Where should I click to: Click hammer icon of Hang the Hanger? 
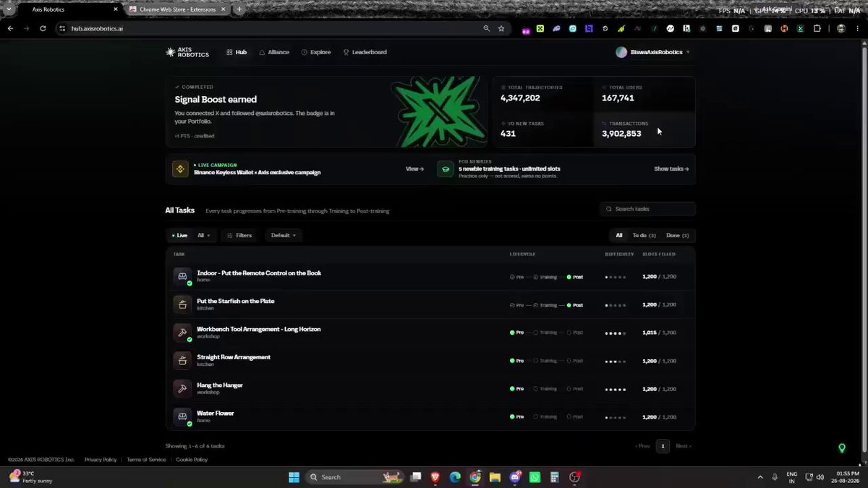pyautogui.click(x=182, y=389)
